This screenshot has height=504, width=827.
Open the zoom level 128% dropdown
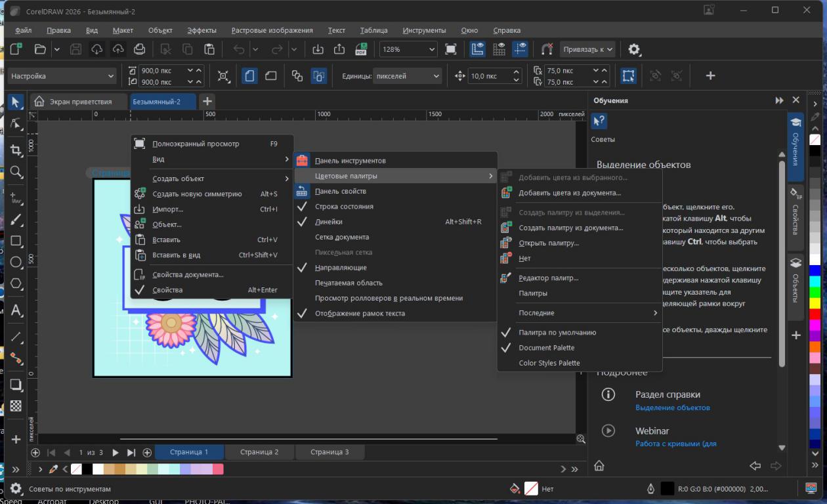pyautogui.click(x=431, y=49)
